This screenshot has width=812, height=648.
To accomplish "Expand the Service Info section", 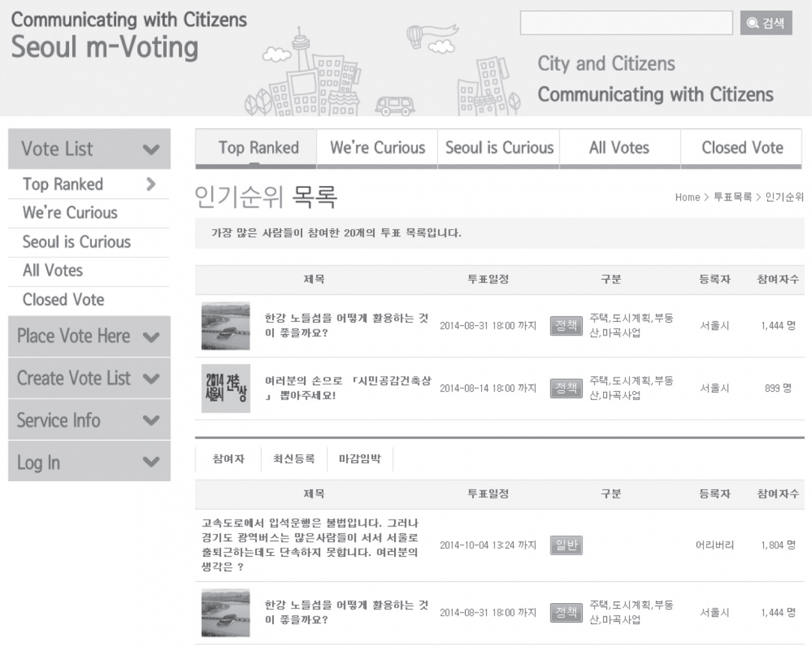I will point(151,420).
